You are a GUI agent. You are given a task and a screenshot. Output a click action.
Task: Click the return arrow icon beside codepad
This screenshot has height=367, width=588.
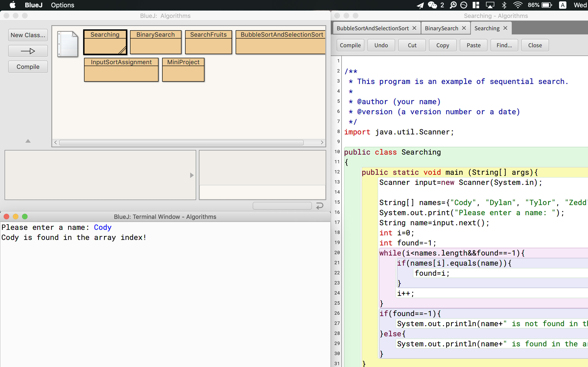click(x=319, y=206)
